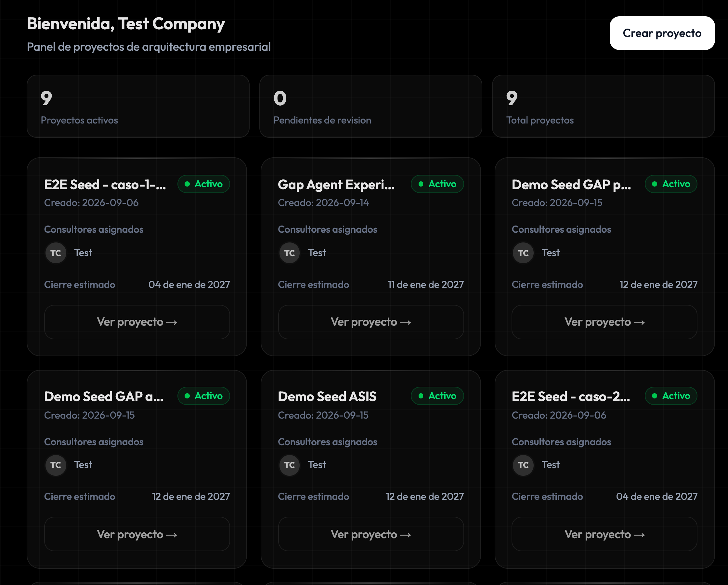This screenshot has height=585, width=728.
Task: Click consultant name Test in Demo Seed ASIS card
Action: click(x=317, y=465)
